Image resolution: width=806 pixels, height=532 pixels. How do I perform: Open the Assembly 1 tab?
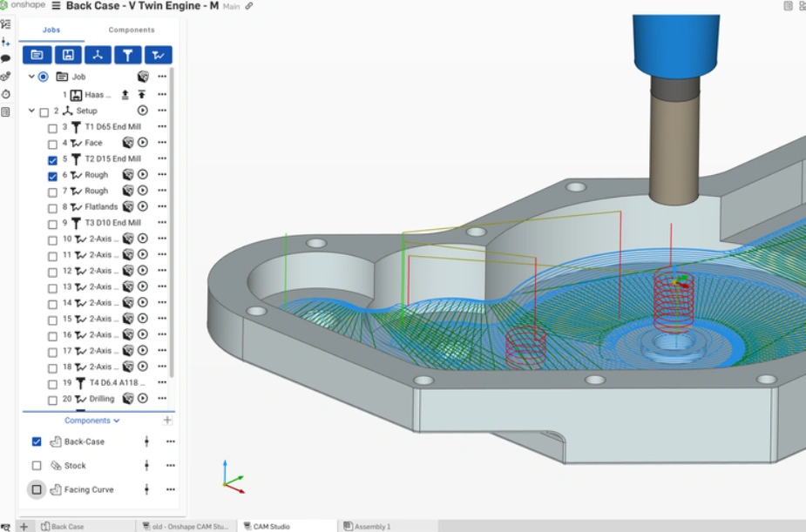pyautogui.click(x=369, y=526)
